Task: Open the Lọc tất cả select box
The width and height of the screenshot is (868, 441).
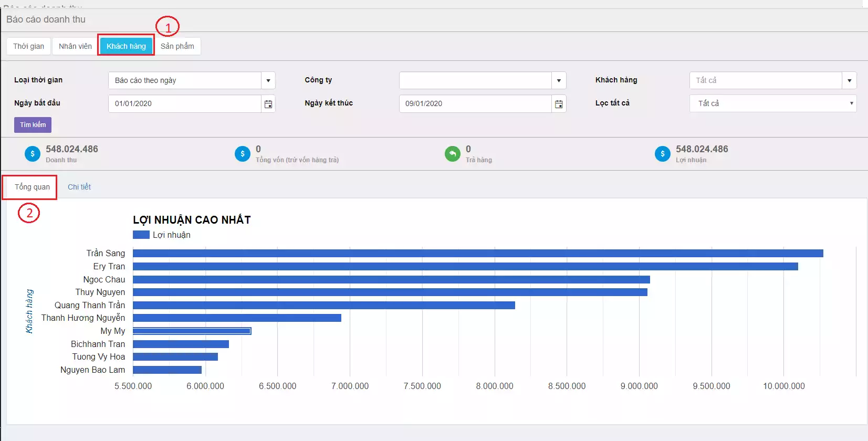Action: tap(773, 103)
